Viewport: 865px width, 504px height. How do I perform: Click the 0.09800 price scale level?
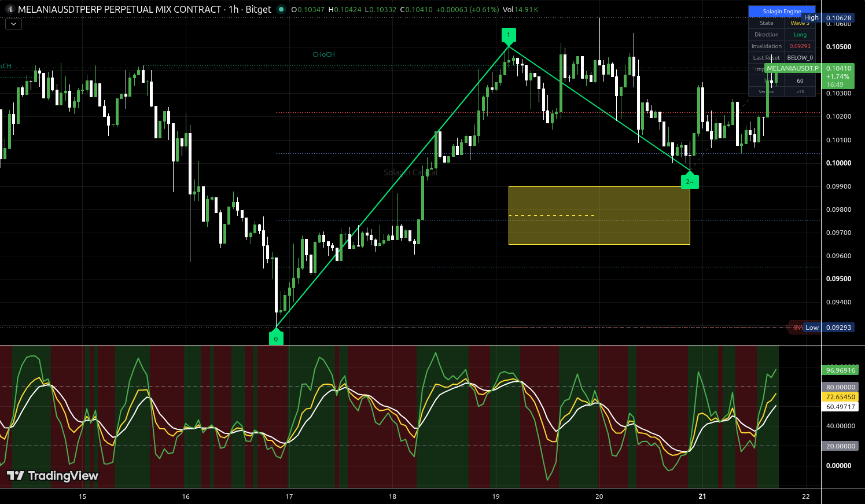(838, 209)
